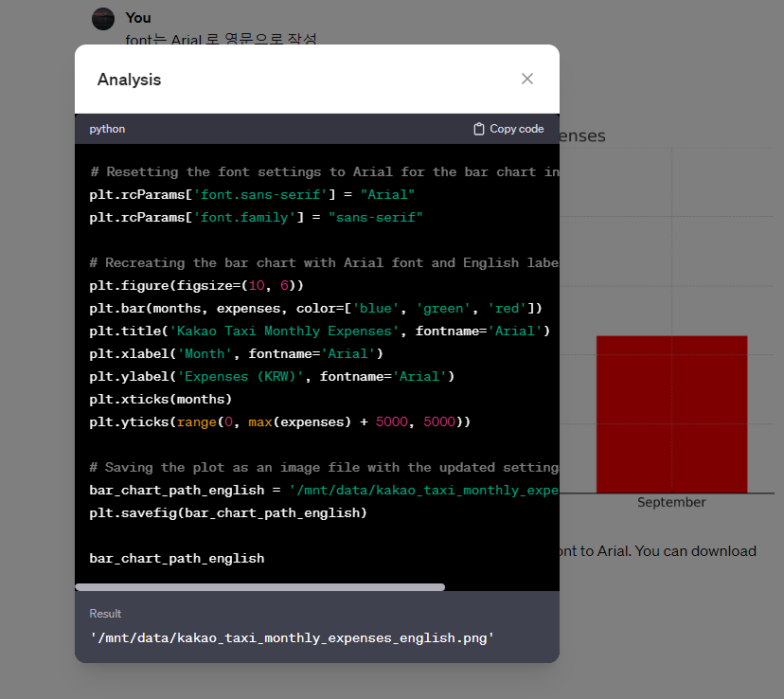
Task: Click the rcParams 'font.sans-serif' code line
Action: coord(252,194)
